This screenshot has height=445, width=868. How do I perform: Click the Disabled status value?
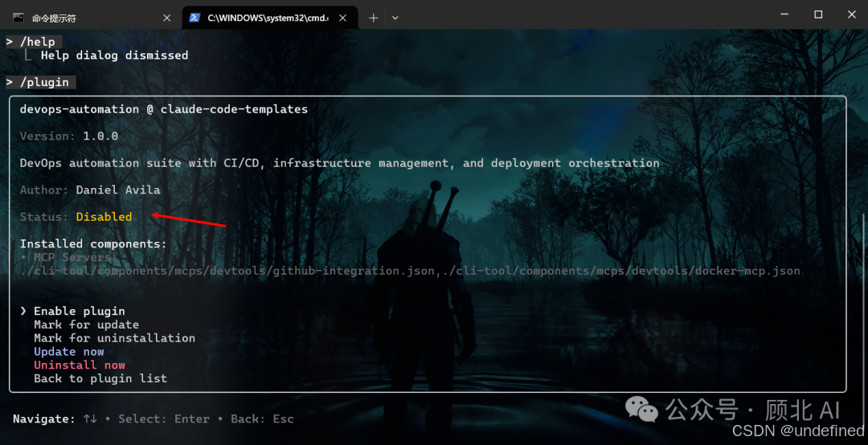104,217
